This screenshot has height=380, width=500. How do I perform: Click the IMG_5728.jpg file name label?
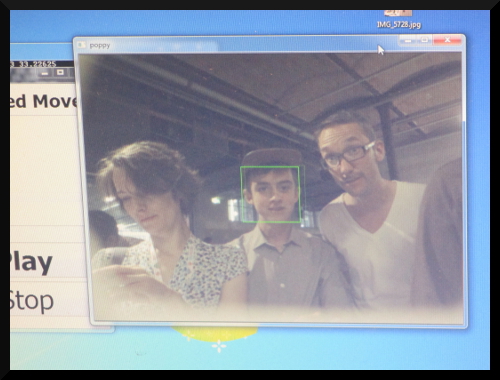(399, 25)
